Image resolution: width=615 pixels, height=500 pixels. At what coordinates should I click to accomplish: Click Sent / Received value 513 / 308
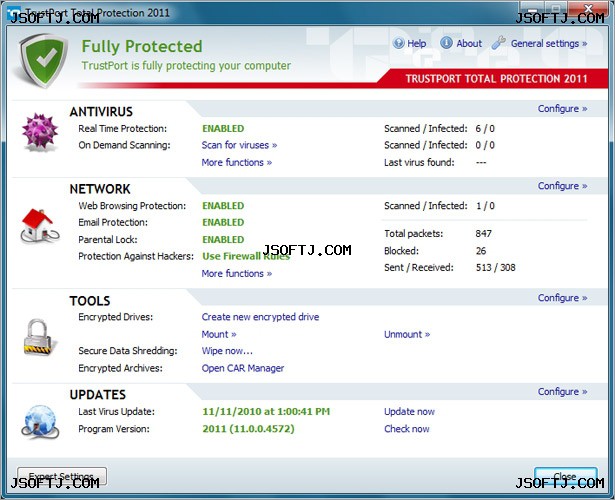[x=495, y=268]
